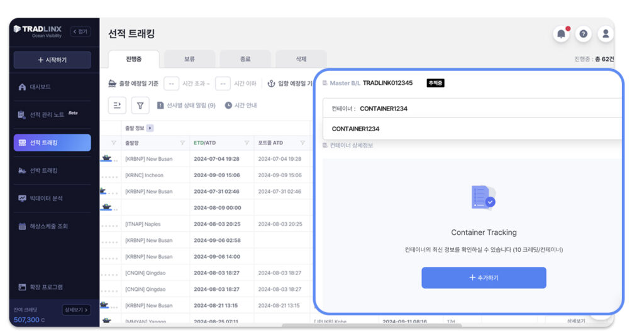Screen dimensions: 644x331
Task: Click 상세보기 credit details button
Action: (x=76, y=310)
